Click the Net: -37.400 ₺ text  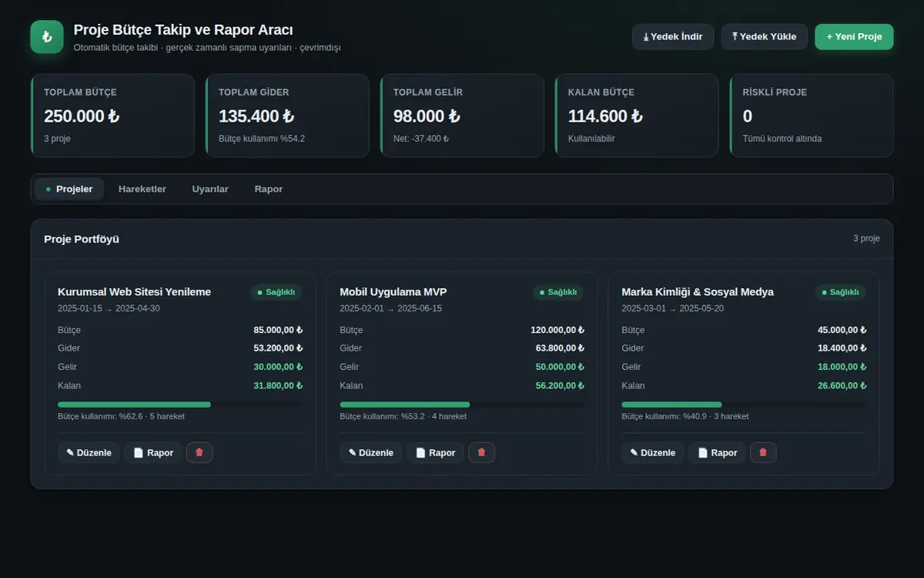[421, 139]
